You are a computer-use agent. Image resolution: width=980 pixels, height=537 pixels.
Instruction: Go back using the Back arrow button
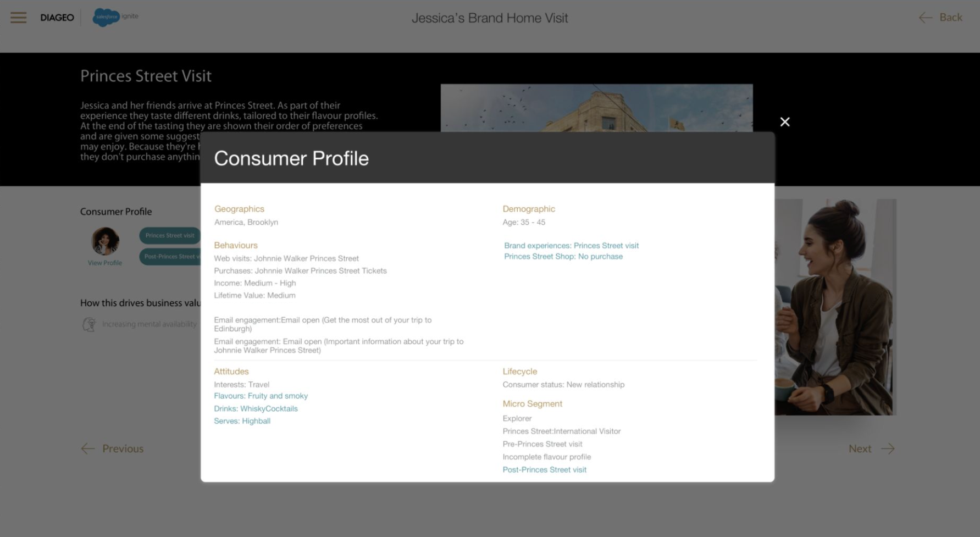coord(940,18)
